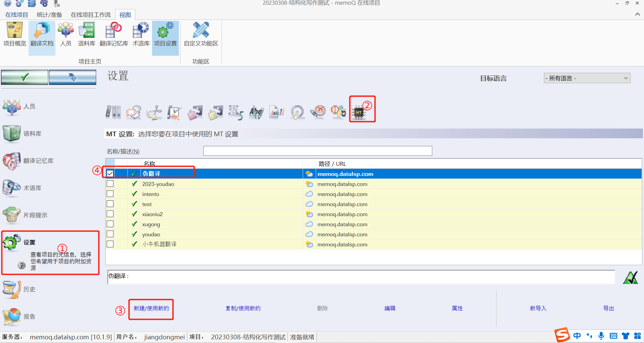Select the yellow puzzle settings icon
Image resolution: width=644 pixels, height=343 pixels.
tap(215, 112)
